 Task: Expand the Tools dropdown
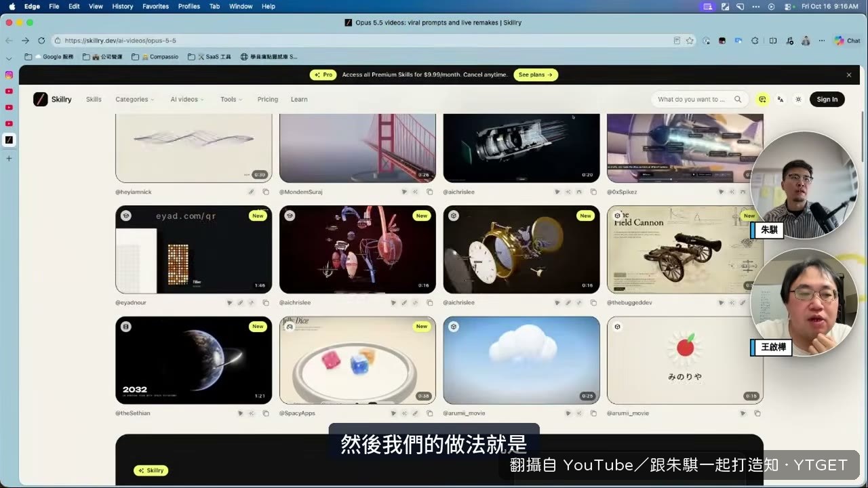[231, 99]
